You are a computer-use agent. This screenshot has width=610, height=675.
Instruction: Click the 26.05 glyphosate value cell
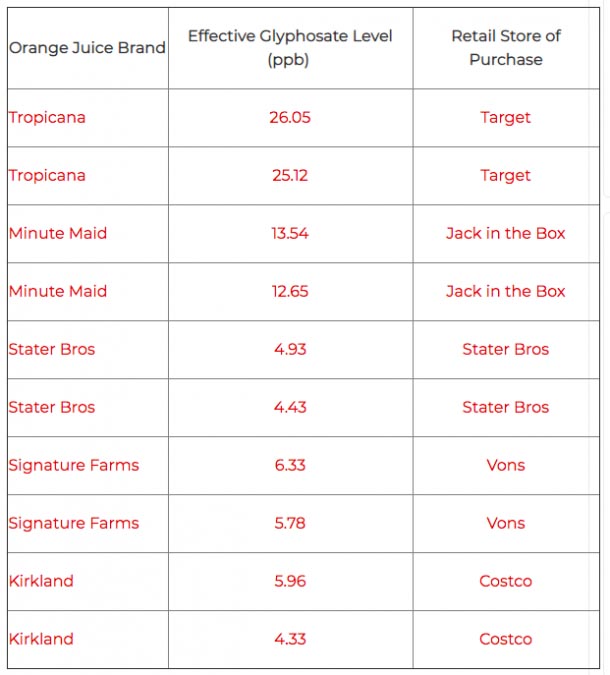click(290, 118)
